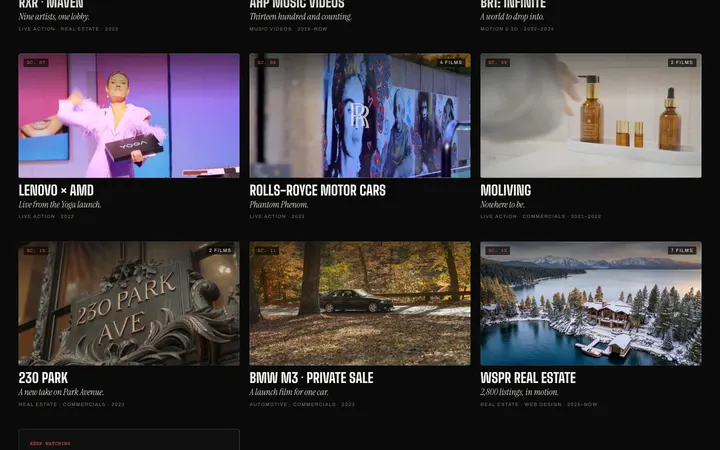This screenshot has width=720, height=450.
Task: Click the AHP MUSIC VIDEOS title
Action: (297, 4)
